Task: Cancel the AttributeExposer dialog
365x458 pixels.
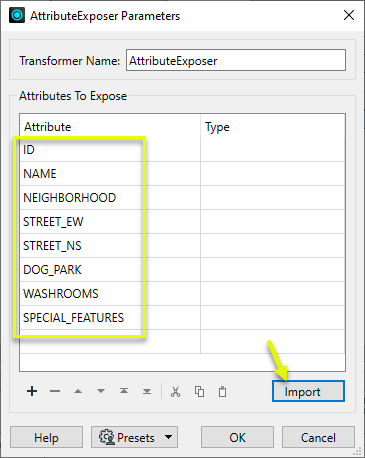Action: (318, 437)
